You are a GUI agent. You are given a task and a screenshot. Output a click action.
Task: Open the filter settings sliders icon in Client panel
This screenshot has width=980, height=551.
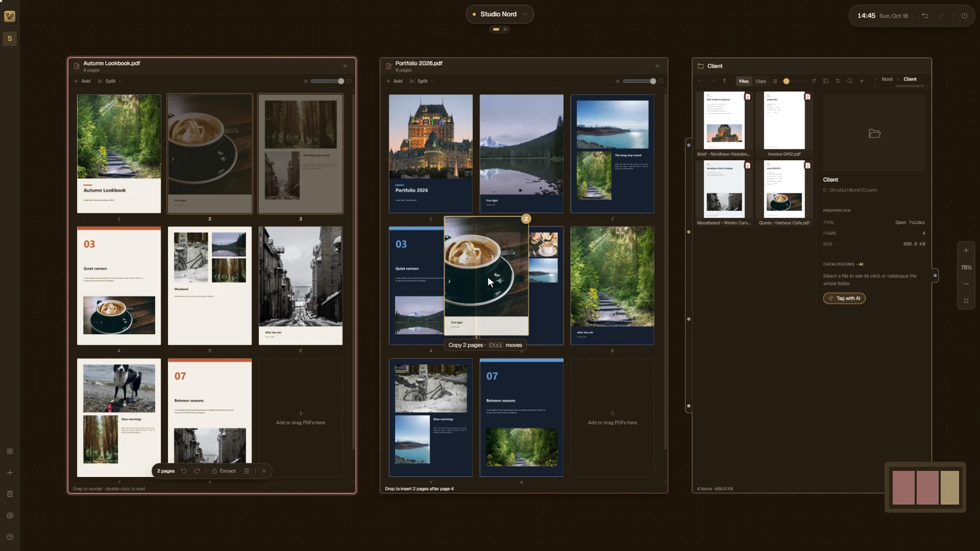point(838,81)
